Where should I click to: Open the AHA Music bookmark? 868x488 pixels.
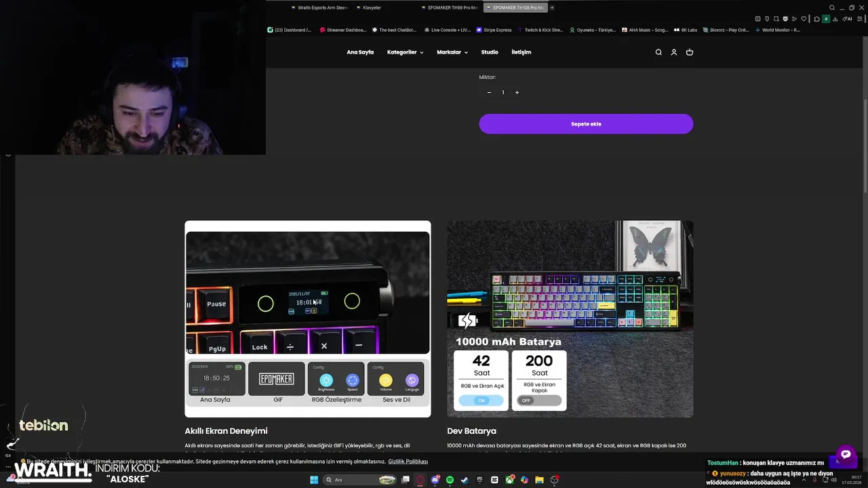pyautogui.click(x=645, y=30)
